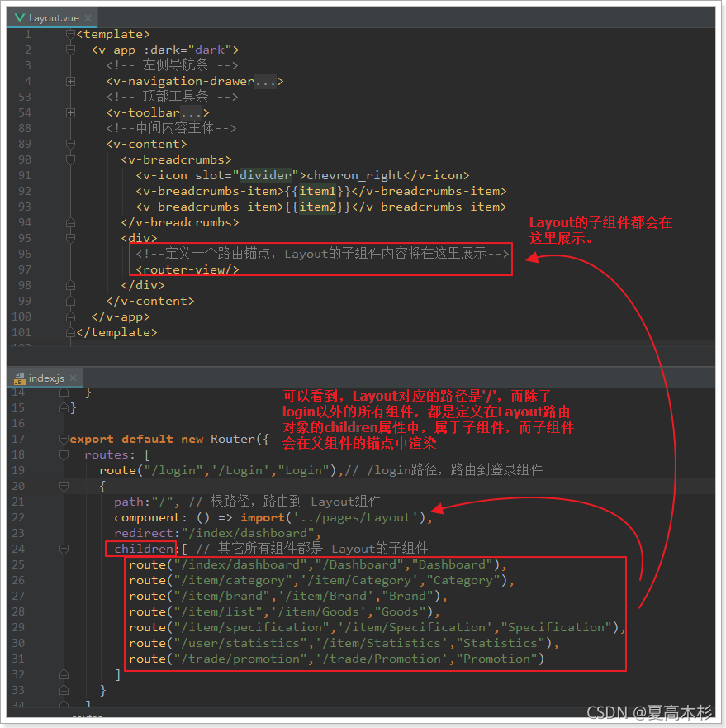The height and width of the screenshot is (728, 726).
Task: Expand the folded v-navigation-drawer plus marker on line 4
Action: tap(70, 81)
